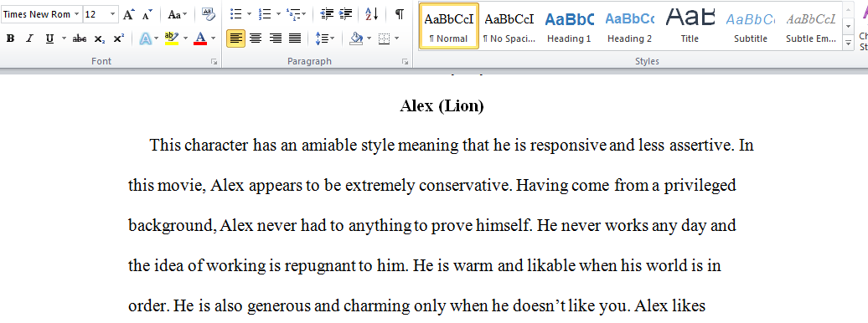Image resolution: width=868 pixels, height=323 pixels.
Task: Show or hide paragraph marks
Action: (399, 14)
